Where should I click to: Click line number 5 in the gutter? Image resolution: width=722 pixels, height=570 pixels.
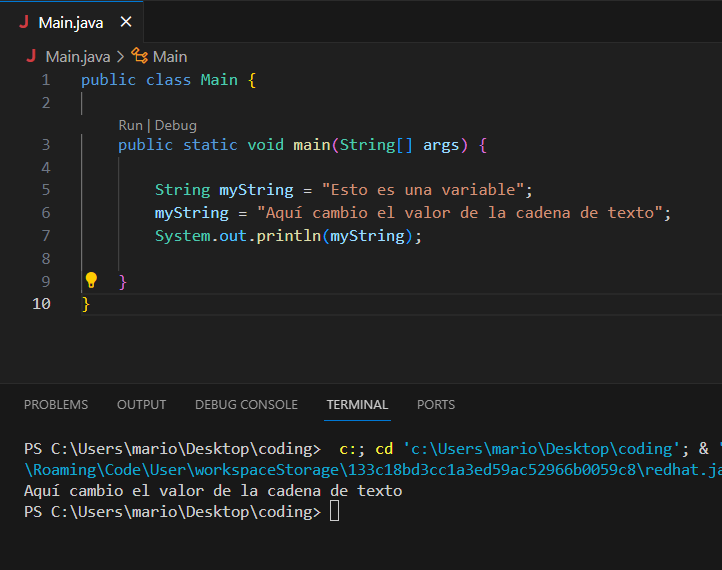46,190
